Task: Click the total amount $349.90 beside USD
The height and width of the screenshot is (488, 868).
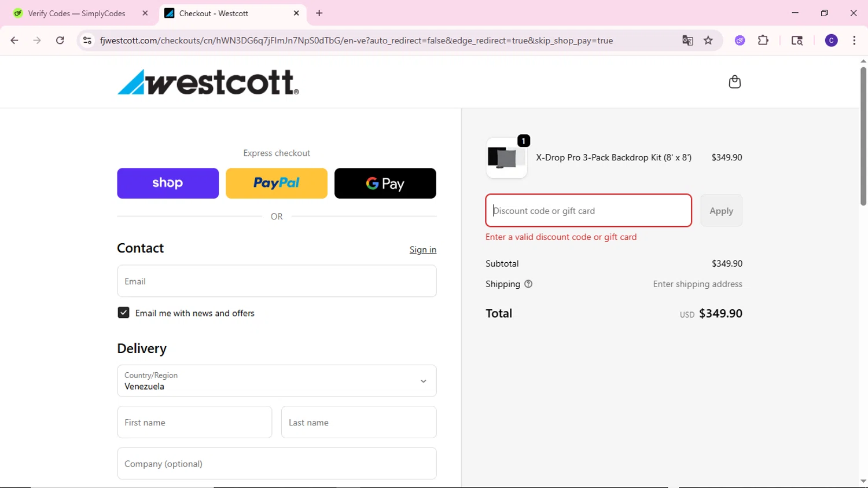Action: point(720,313)
